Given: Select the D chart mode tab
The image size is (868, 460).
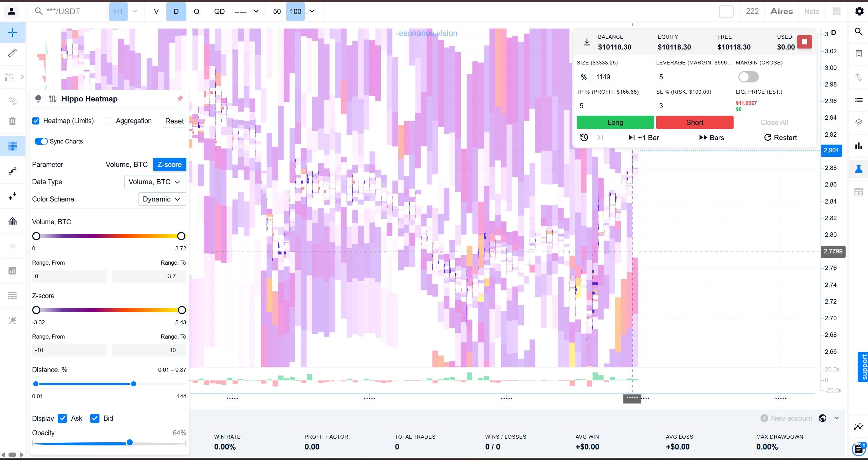Looking at the screenshot, I should click(x=176, y=11).
